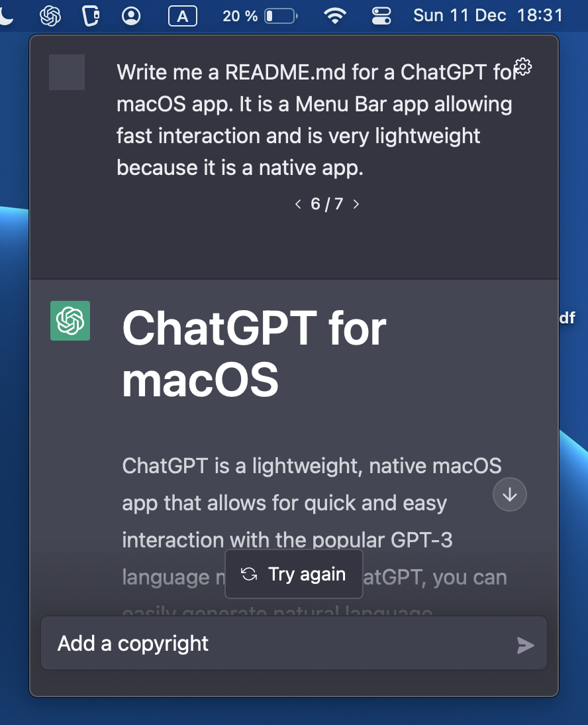
Task: Click the battery percentage indicator
Action: [240, 15]
